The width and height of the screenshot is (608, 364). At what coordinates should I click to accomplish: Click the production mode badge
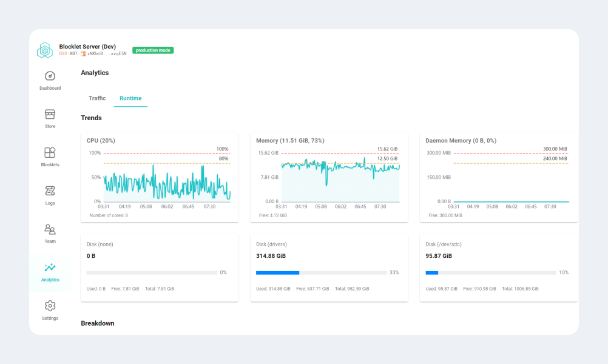(152, 50)
